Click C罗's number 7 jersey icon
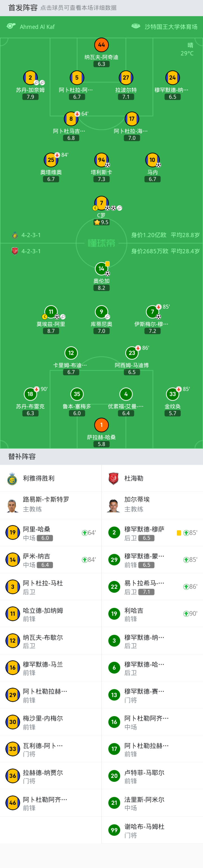Image resolution: width=203 pixels, height=868 pixels. (x=101, y=203)
